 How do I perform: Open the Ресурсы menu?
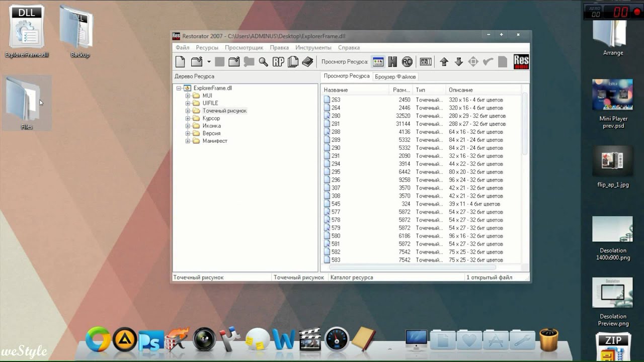(207, 47)
